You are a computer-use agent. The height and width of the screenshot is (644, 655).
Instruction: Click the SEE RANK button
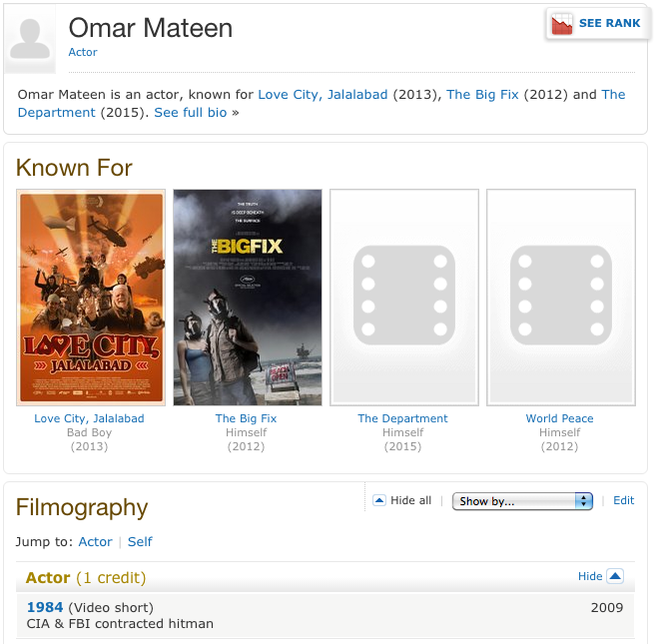tap(609, 24)
